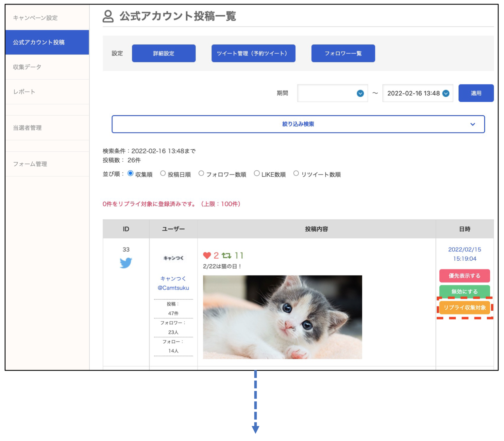
Task: Click the ユーザー column header
Action: tap(174, 229)
